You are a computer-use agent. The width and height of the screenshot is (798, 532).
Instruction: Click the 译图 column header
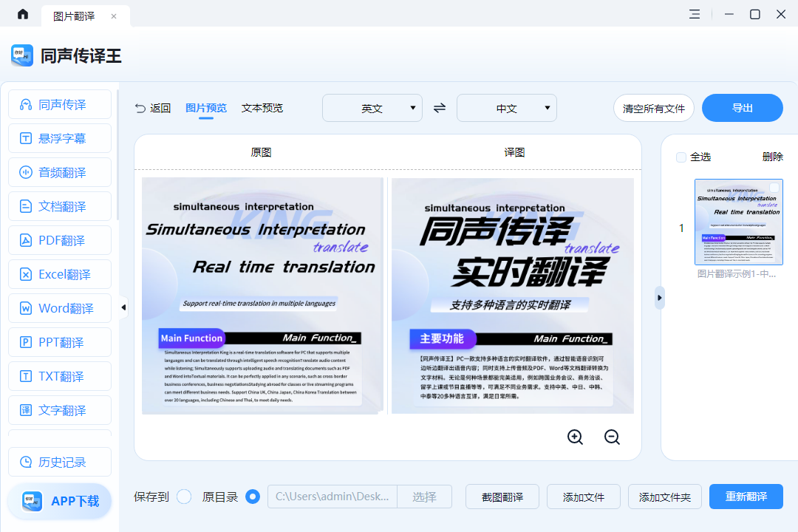click(x=514, y=152)
